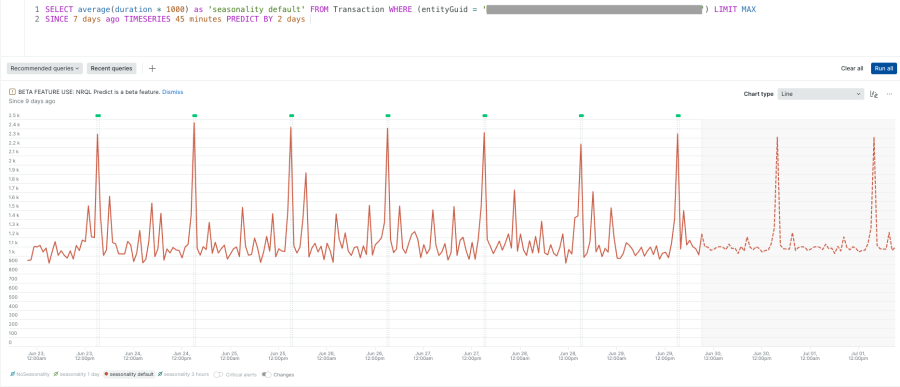Open chart customization icon beside Chart type
900x387 pixels.
pyautogui.click(x=874, y=94)
